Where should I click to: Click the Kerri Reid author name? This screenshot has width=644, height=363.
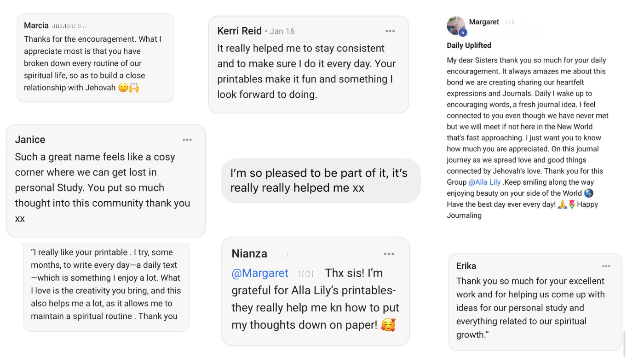[239, 31]
